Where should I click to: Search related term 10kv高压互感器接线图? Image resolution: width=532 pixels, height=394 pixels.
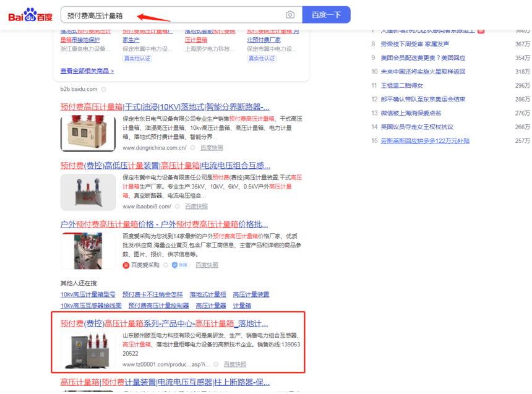pos(91,306)
